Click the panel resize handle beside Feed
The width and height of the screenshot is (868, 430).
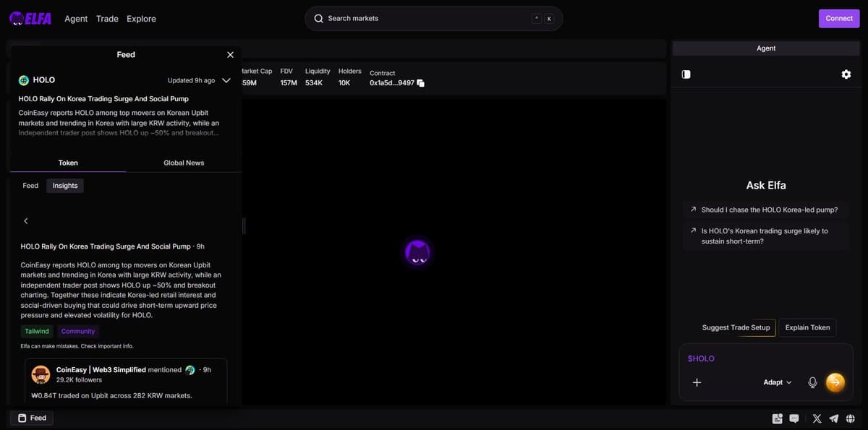point(244,226)
